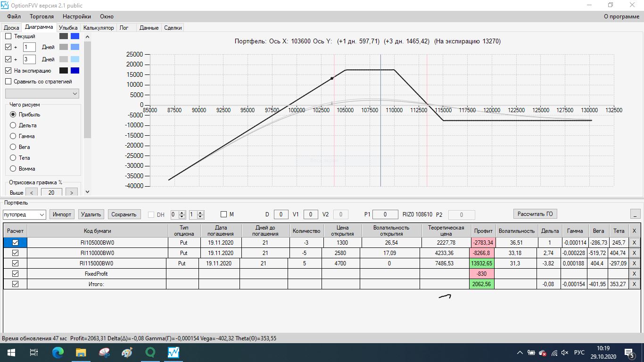Select the Вега radio button
Viewport: 644px width, 362px height.
(x=13, y=147)
